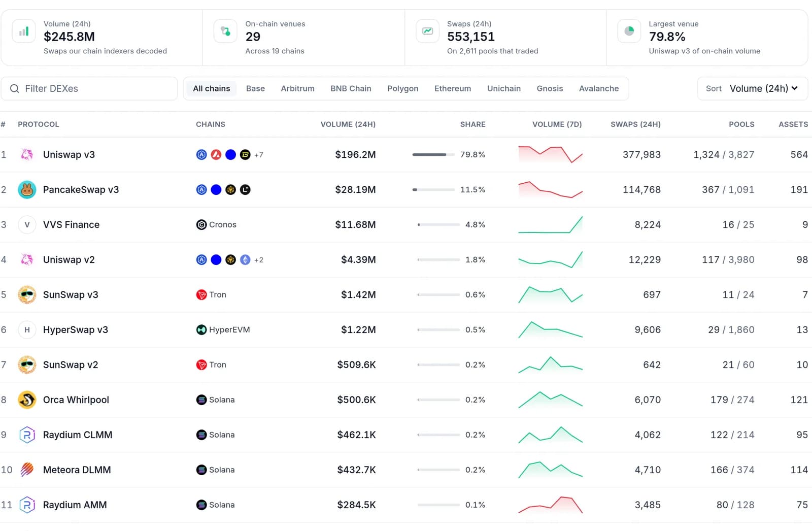Click the VOLUME (24H) column header
Image resolution: width=812 pixels, height=531 pixels.
[x=348, y=124]
